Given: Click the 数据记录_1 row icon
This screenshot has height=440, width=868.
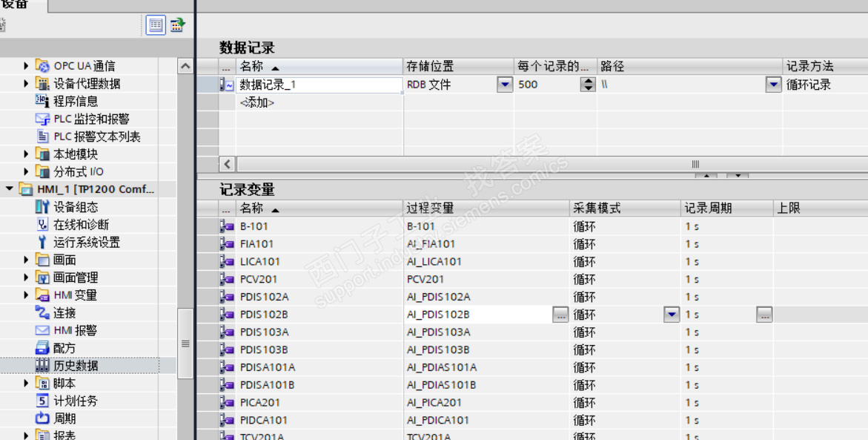Looking at the screenshot, I should pyautogui.click(x=226, y=85).
